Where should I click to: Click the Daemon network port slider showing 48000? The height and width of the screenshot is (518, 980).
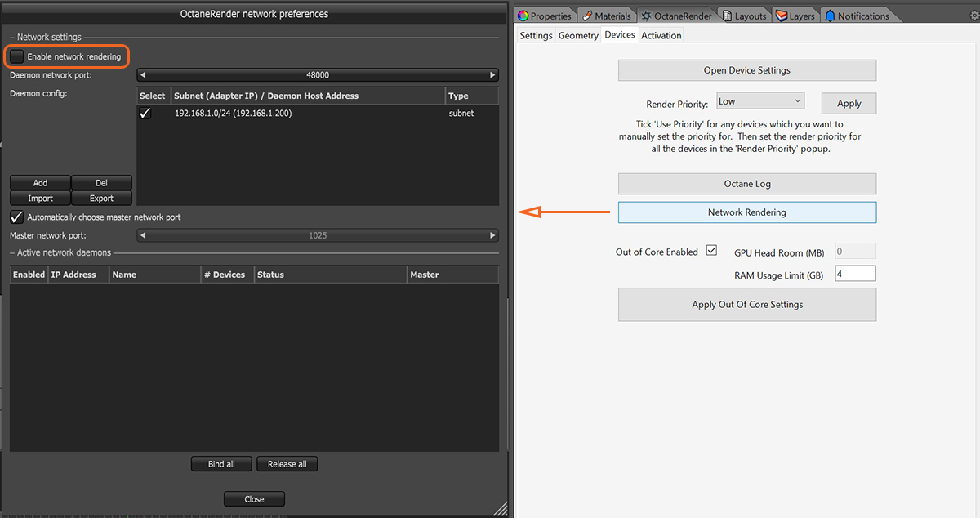click(318, 75)
